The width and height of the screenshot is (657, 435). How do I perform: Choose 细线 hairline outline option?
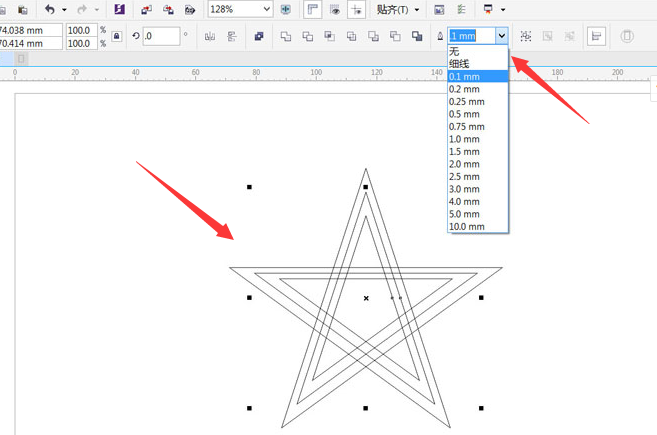tap(460, 63)
